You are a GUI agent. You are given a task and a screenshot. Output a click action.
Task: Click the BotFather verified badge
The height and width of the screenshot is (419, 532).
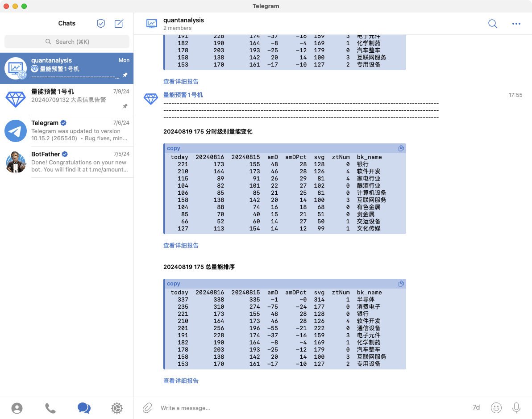tap(65, 154)
